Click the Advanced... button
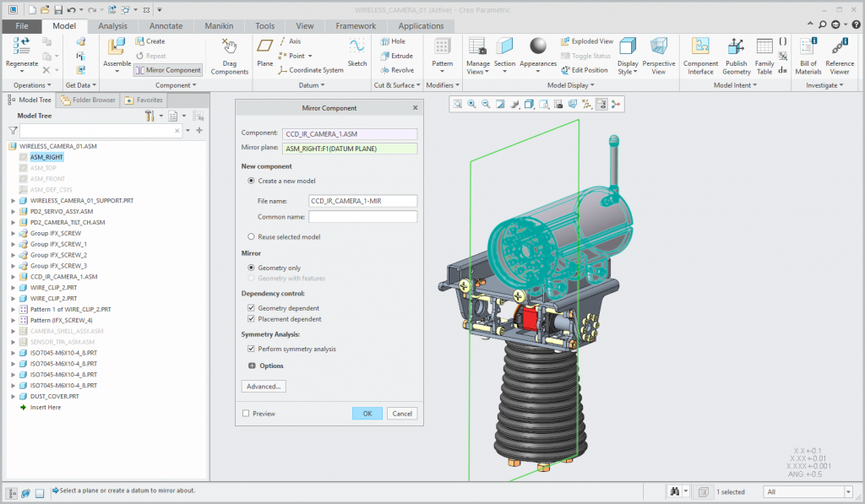Screen dimensions: 865x504 tap(264, 387)
